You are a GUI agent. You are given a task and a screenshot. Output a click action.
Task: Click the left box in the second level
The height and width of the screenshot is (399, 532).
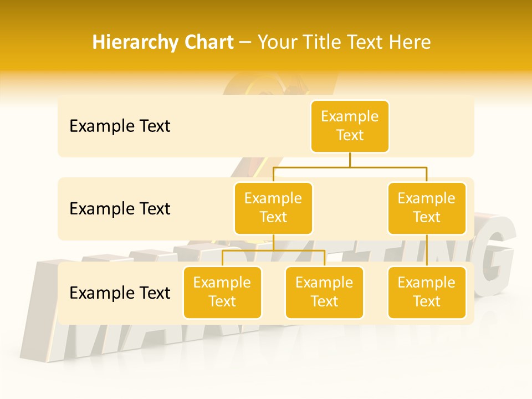(273, 208)
